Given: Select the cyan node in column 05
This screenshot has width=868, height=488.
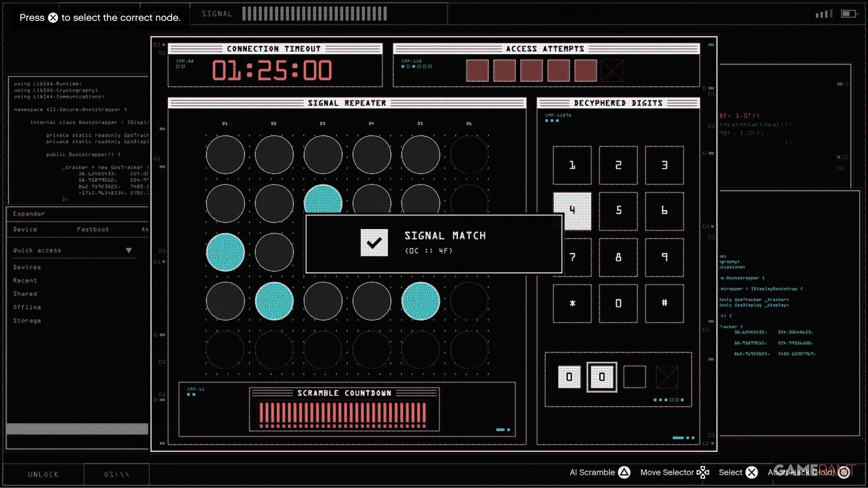Looking at the screenshot, I should pyautogui.click(x=420, y=301).
